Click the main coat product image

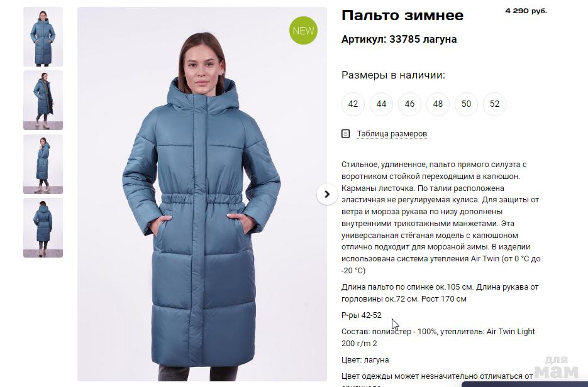pyautogui.click(x=202, y=194)
